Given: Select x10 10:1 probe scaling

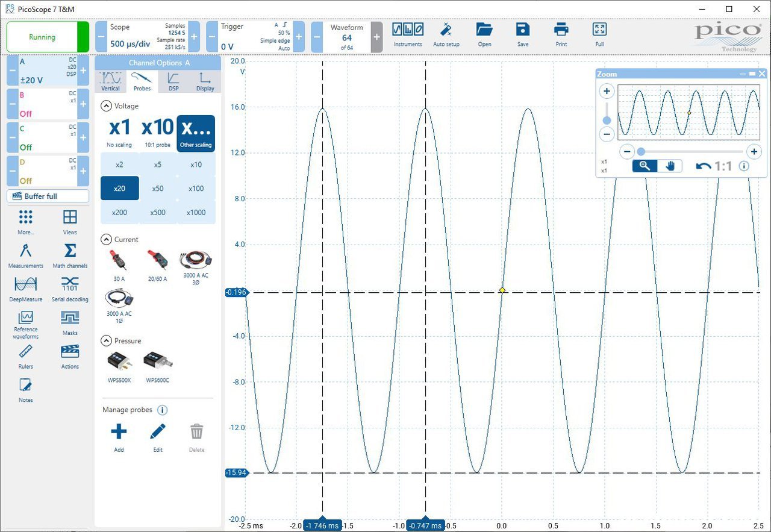Looking at the screenshot, I should [x=158, y=133].
